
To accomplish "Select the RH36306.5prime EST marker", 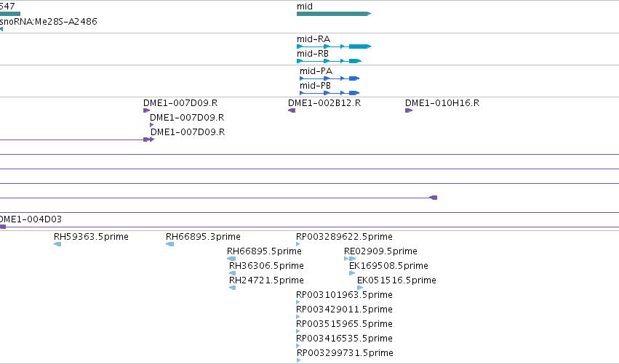I will click(x=233, y=273).
